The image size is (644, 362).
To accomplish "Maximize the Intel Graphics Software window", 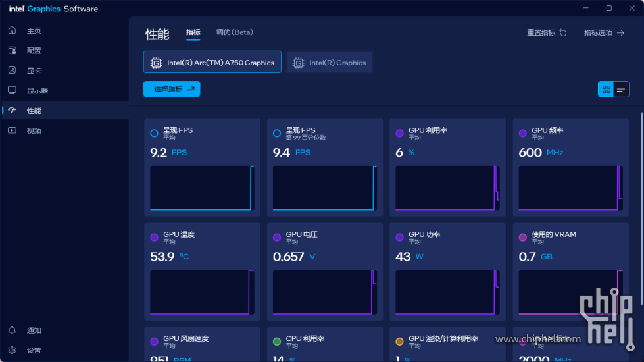I will click(x=608, y=8).
